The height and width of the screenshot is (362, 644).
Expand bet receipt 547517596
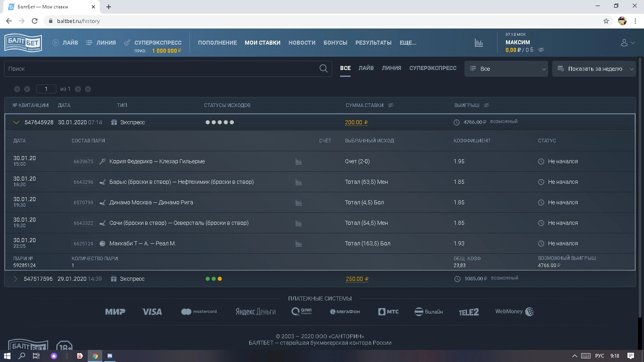15,279
